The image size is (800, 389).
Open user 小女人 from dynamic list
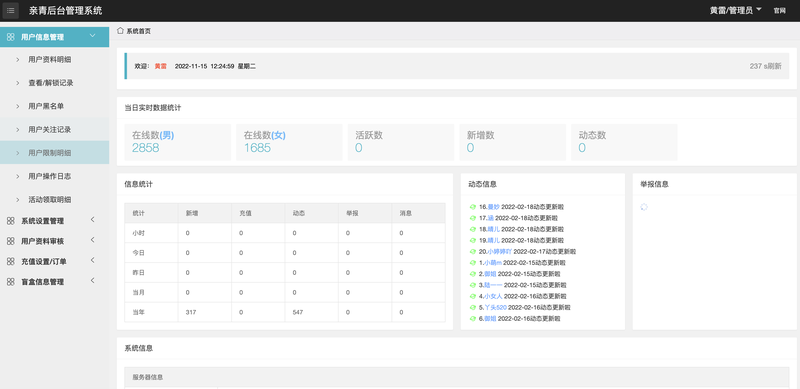[493, 296]
